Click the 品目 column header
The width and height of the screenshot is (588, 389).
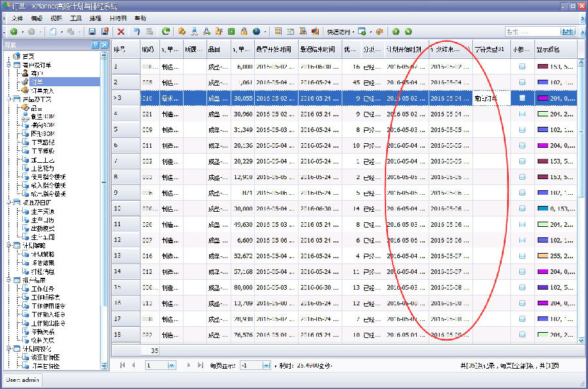pyautogui.click(x=218, y=49)
